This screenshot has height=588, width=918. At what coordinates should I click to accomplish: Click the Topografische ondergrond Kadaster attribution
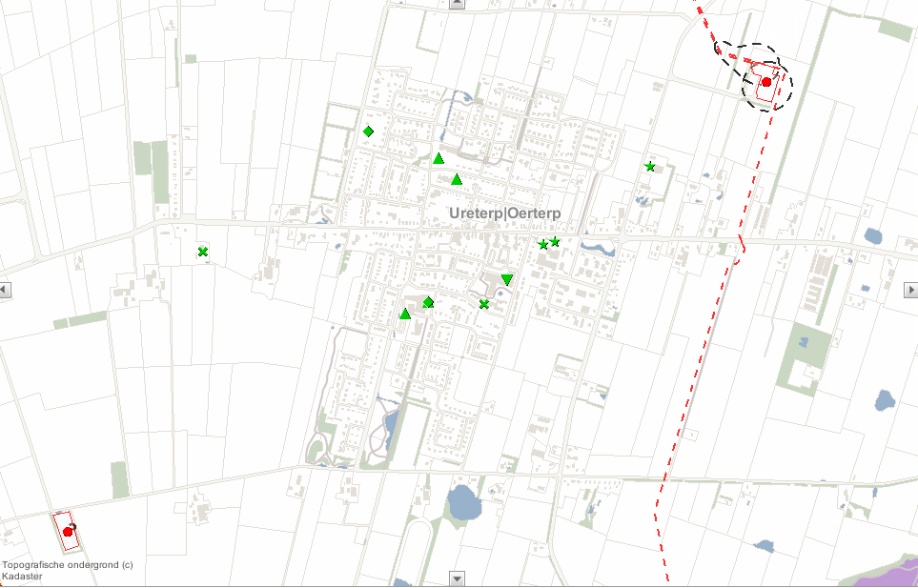coord(68,571)
